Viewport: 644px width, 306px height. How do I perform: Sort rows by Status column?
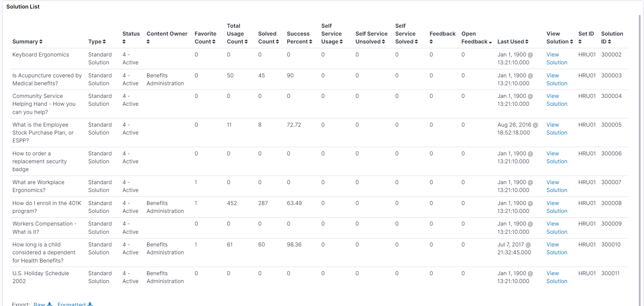(x=124, y=41)
